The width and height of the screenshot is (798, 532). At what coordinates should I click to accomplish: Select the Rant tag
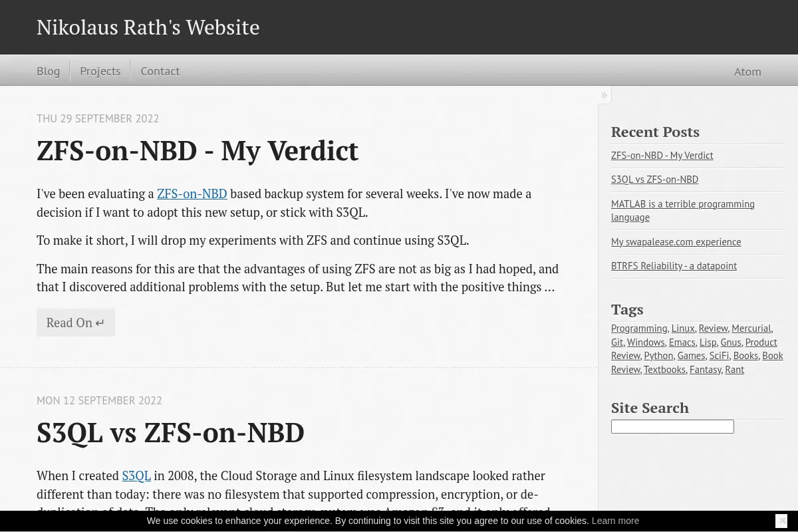point(734,369)
